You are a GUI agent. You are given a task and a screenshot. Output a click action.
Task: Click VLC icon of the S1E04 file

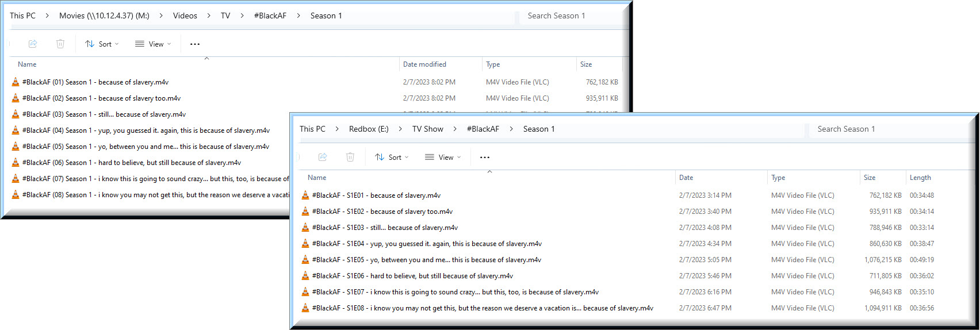pos(305,244)
